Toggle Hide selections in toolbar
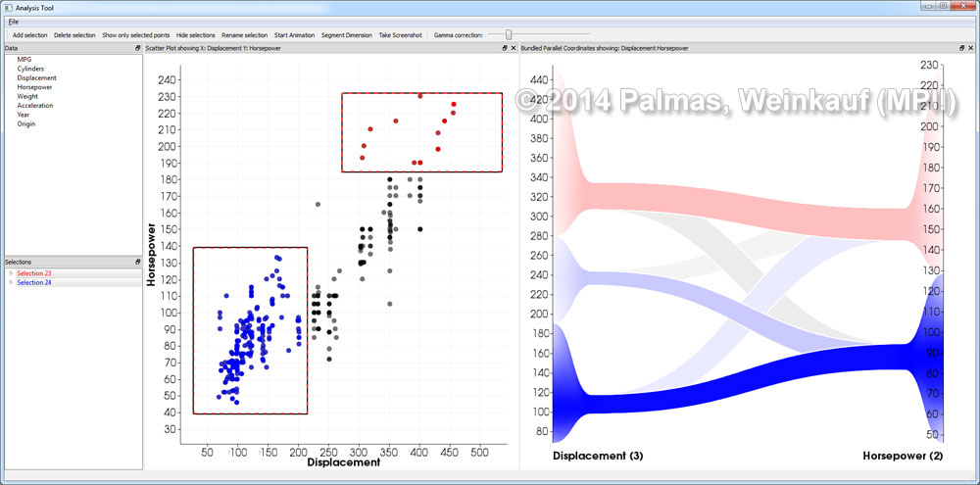 click(x=196, y=35)
